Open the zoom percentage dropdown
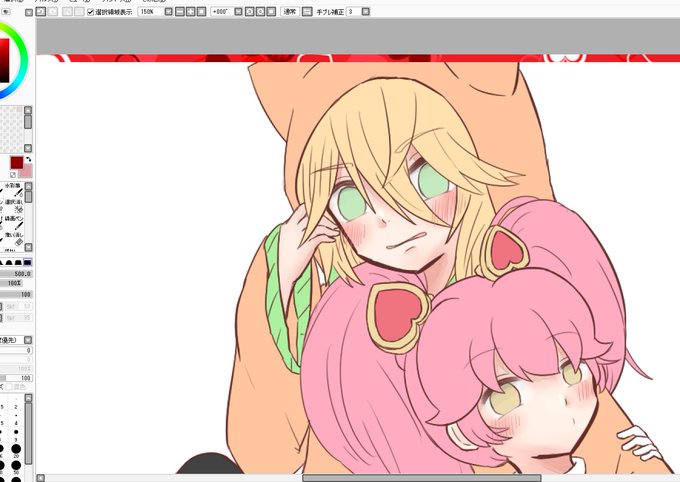The height and width of the screenshot is (482, 680). coord(168,12)
